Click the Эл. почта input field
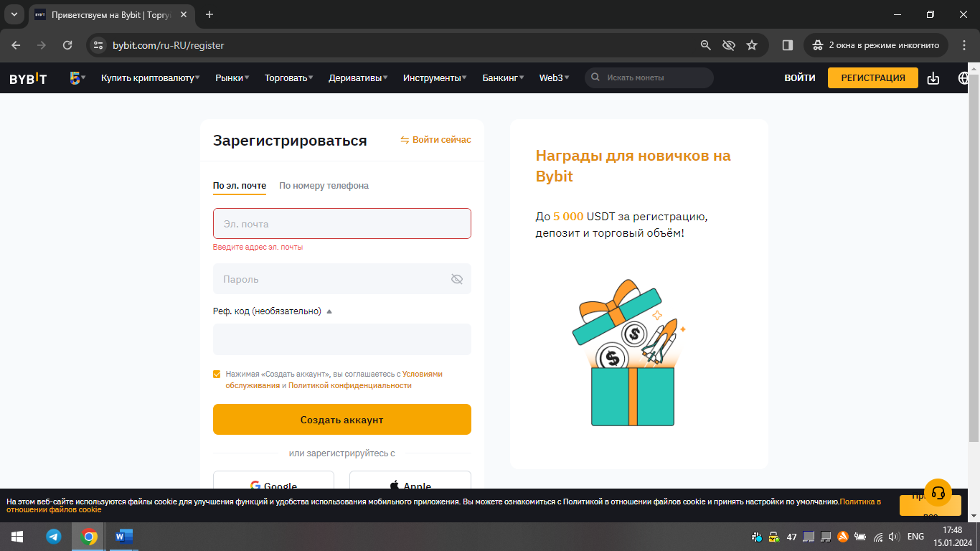 342,224
